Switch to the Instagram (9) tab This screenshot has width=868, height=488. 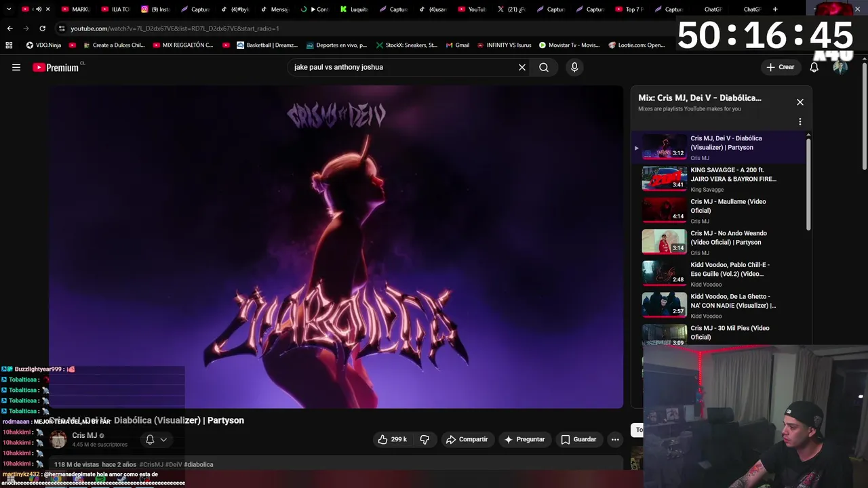(x=155, y=9)
